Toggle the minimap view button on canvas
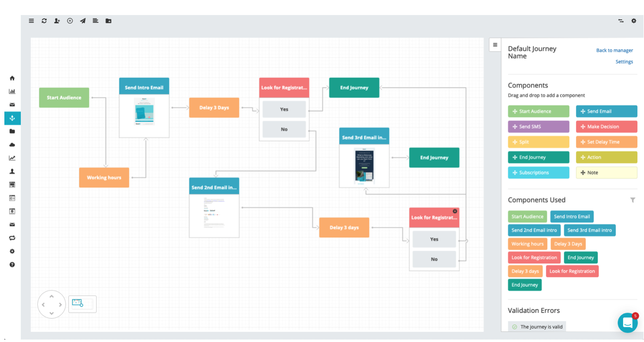 (82, 304)
